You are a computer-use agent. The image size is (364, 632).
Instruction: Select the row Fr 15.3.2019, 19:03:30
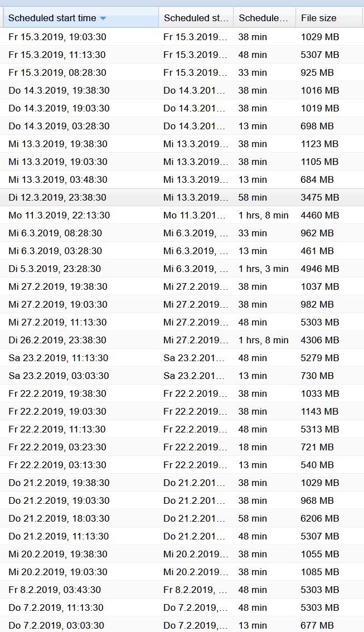click(182, 37)
